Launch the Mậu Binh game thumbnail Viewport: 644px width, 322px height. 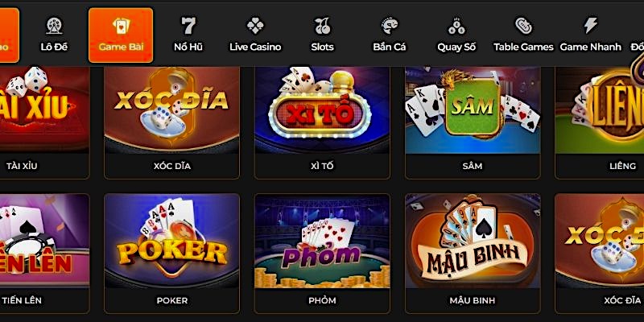click(x=473, y=241)
